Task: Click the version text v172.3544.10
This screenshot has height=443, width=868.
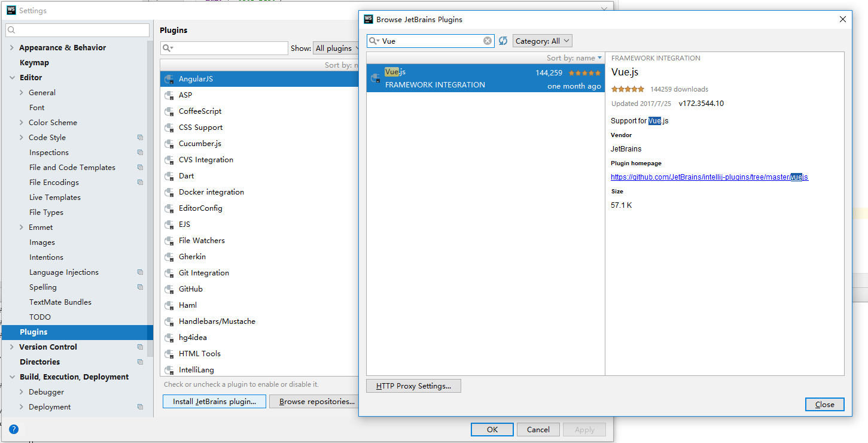Action: [x=701, y=104]
